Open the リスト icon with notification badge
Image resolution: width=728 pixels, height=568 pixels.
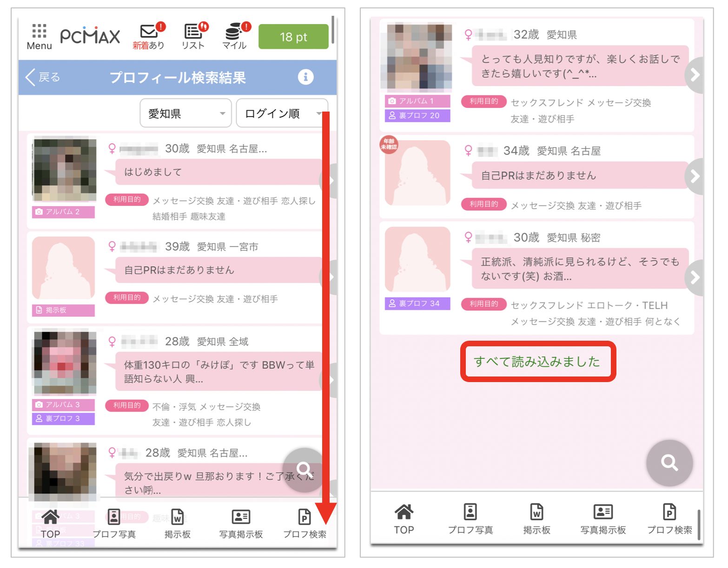click(193, 36)
